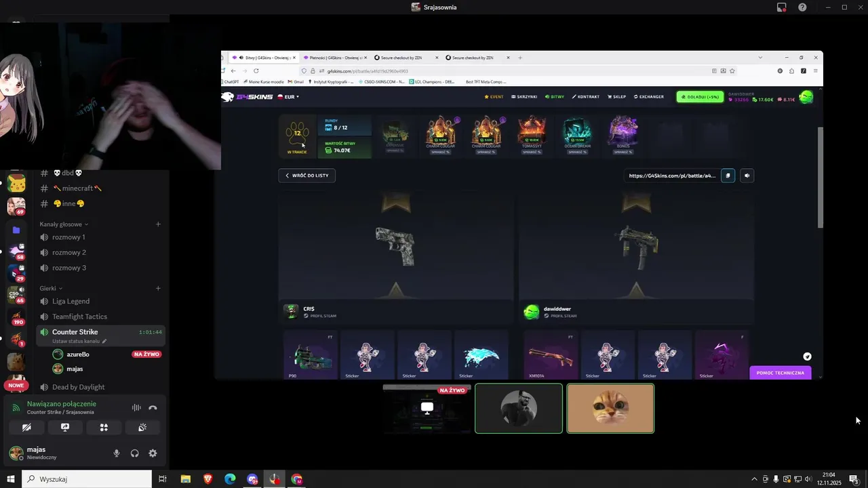Open Discord user settings gear
868x488 pixels.
153,453
